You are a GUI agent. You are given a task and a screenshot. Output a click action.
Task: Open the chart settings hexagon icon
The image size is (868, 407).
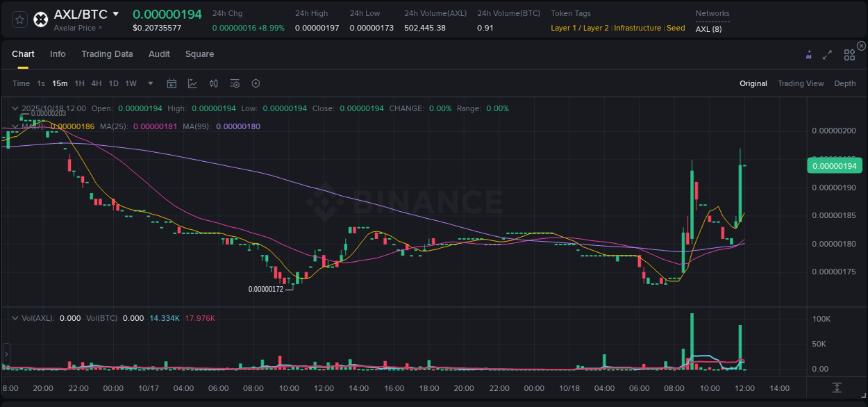click(x=256, y=83)
